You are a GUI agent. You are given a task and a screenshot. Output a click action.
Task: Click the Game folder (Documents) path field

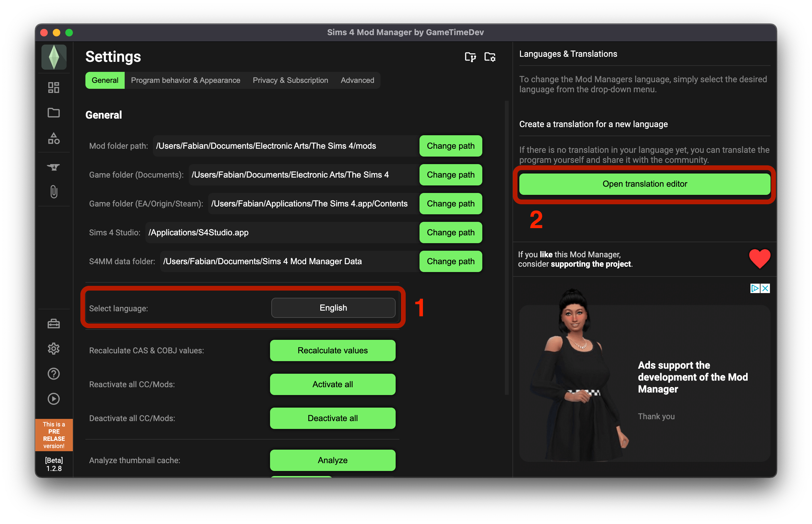(304, 174)
